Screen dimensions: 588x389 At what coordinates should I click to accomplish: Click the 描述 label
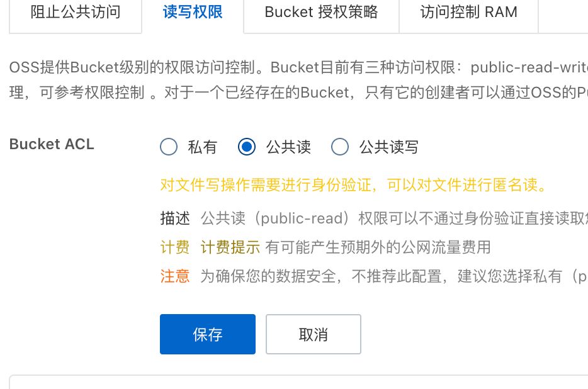(x=175, y=218)
